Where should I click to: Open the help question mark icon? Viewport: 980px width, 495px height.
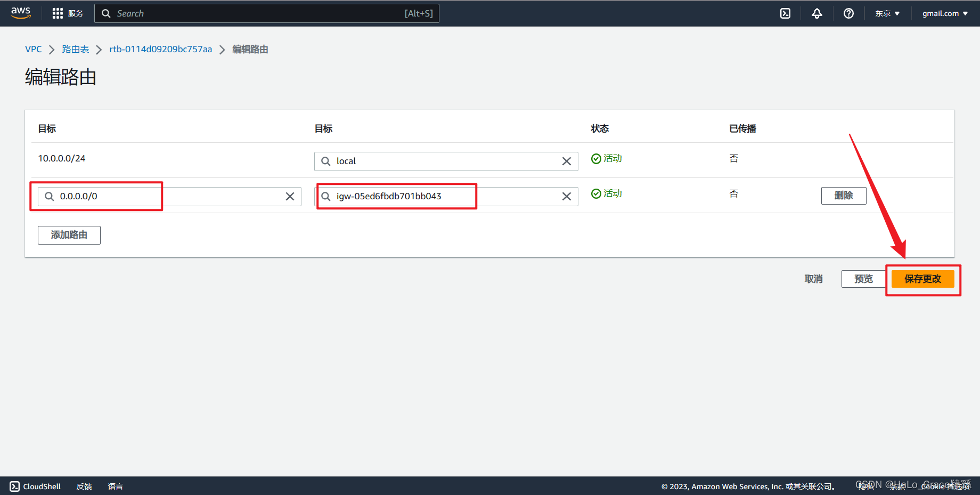tap(848, 13)
